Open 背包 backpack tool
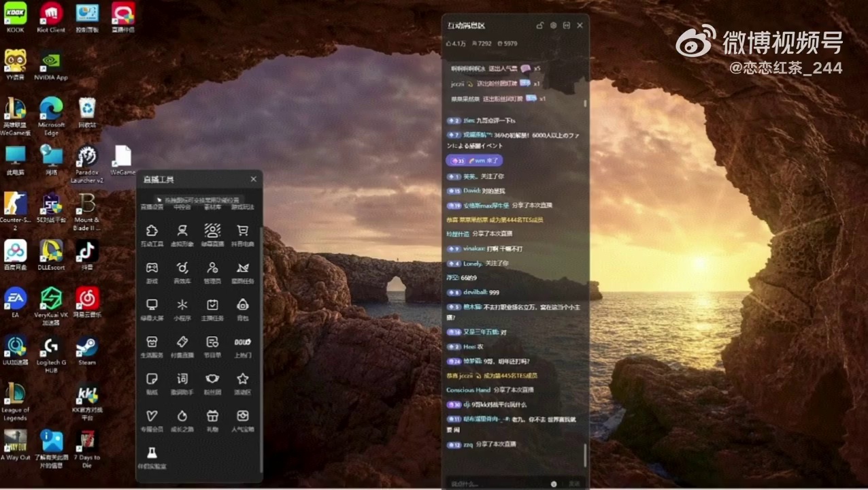868x490 pixels. click(x=243, y=309)
